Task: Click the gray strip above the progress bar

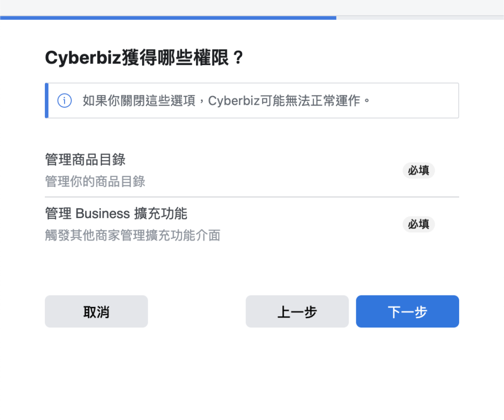Action: (x=252, y=7)
